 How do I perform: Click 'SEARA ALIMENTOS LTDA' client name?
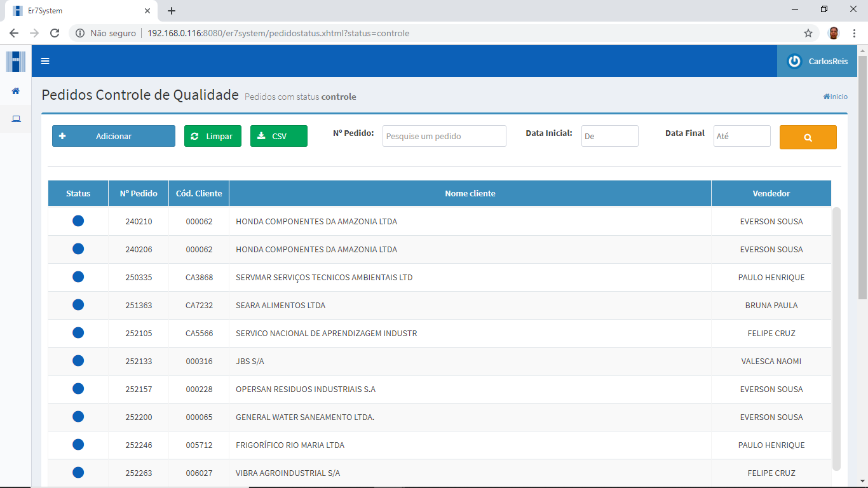280,306
